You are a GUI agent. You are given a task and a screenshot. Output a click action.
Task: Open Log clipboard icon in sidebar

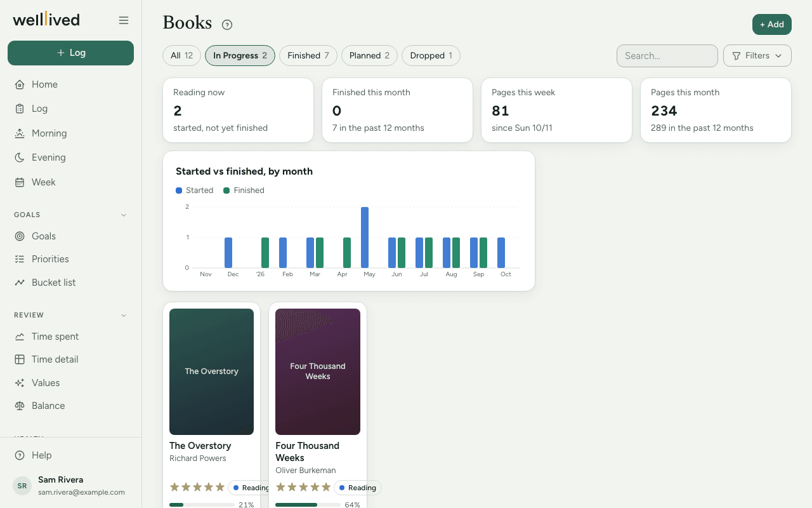point(20,109)
